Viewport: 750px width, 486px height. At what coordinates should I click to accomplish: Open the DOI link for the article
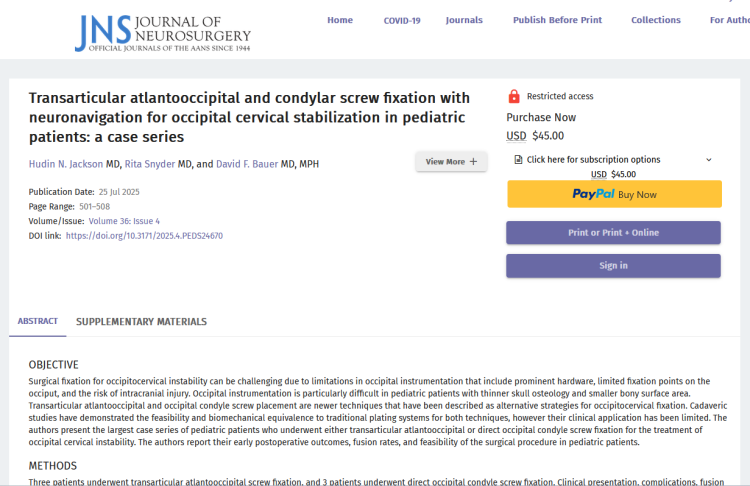tap(144, 236)
